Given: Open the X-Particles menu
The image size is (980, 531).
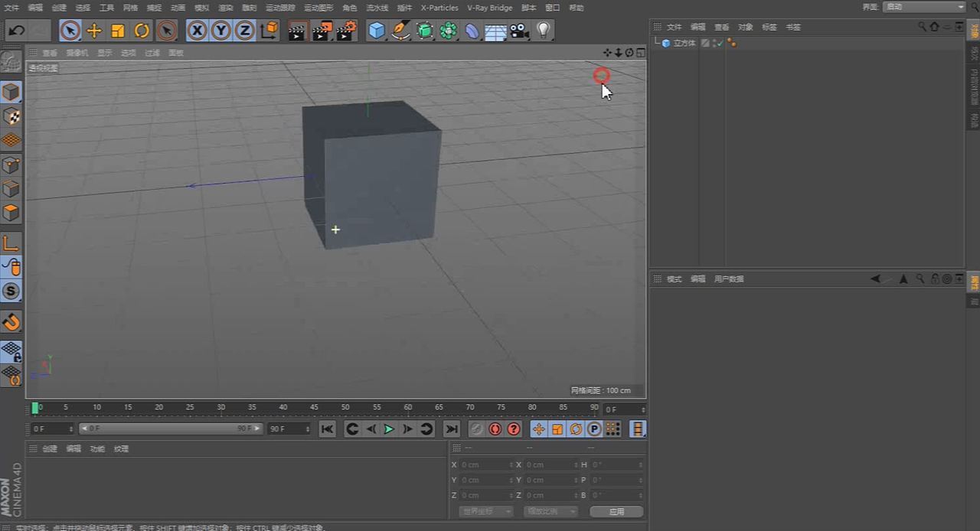Looking at the screenshot, I should pyautogui.click(x=439, y=8).
